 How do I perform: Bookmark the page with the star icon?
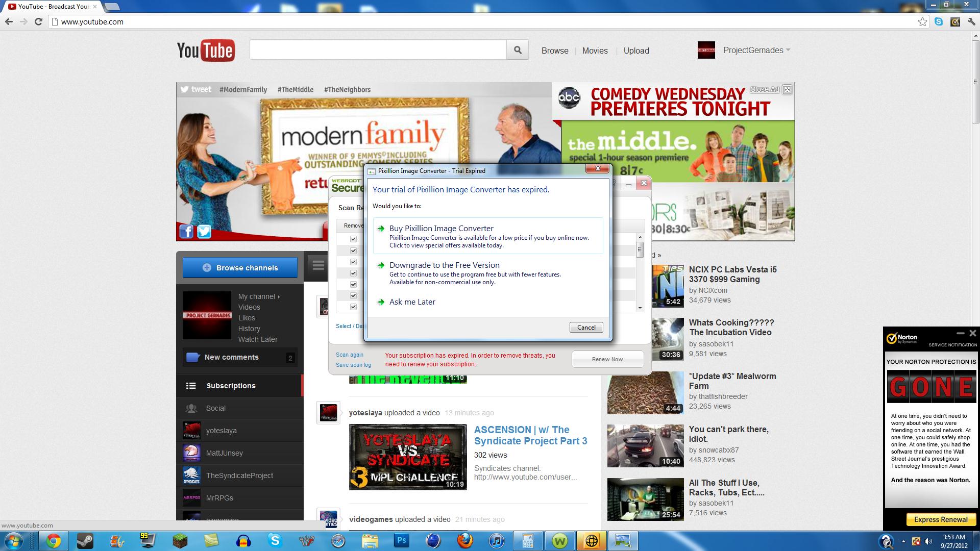[922, 21]
